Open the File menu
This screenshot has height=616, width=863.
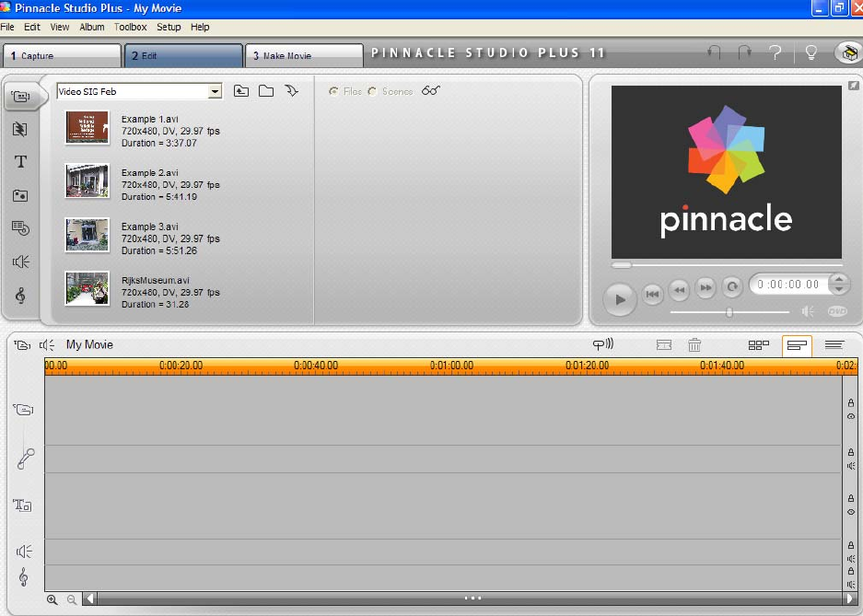[7, 27]
